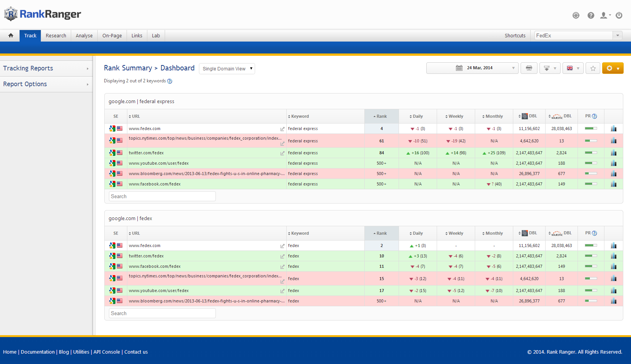Viewport: 631px width, 364px height.
Task: Expand the FedEx campaign dropdown arrow
Action: pos(618,35)
